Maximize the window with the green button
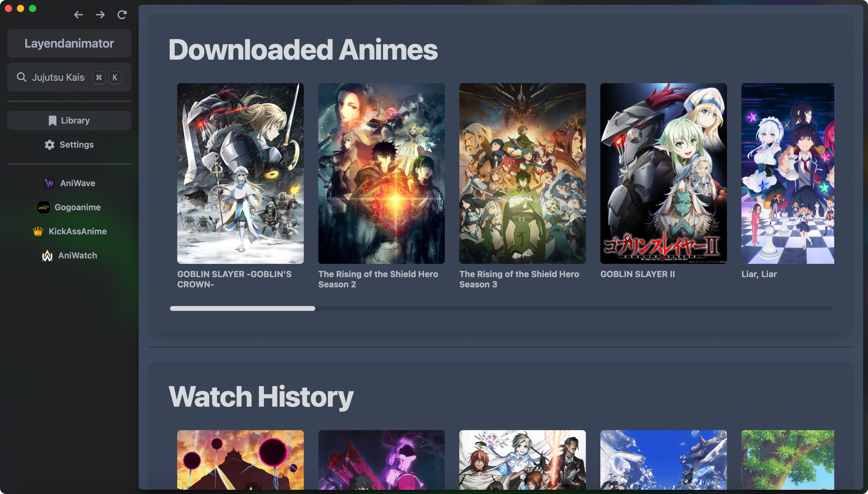 (33, 8)
